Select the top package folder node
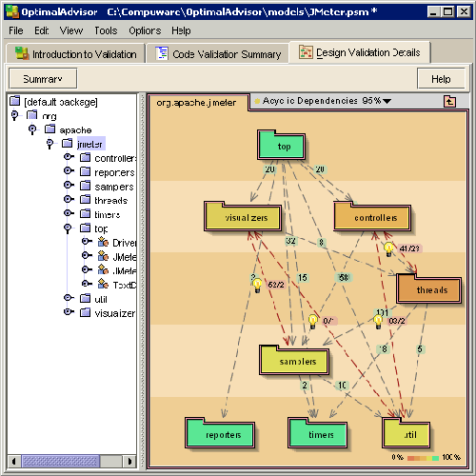476x476 pixels. [x=281, y=145]
